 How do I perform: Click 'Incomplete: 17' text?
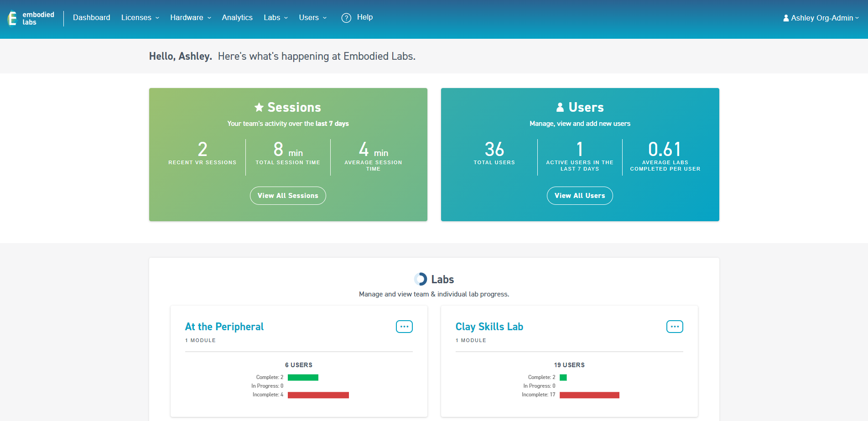(539, 395)
